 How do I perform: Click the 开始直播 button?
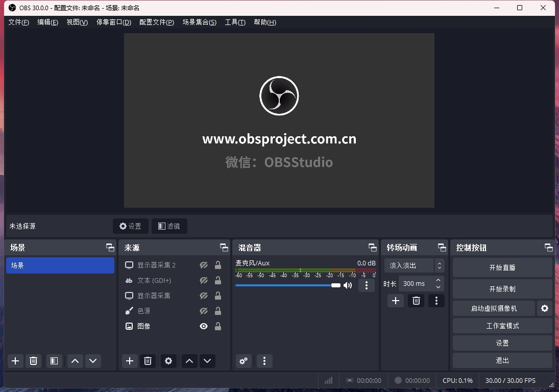coord(502,267)
